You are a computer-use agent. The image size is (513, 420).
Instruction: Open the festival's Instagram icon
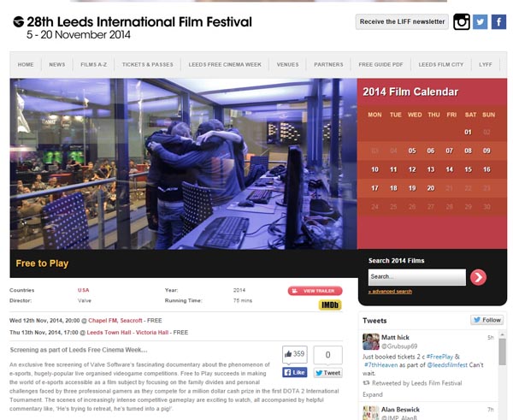tap(462, 21)
